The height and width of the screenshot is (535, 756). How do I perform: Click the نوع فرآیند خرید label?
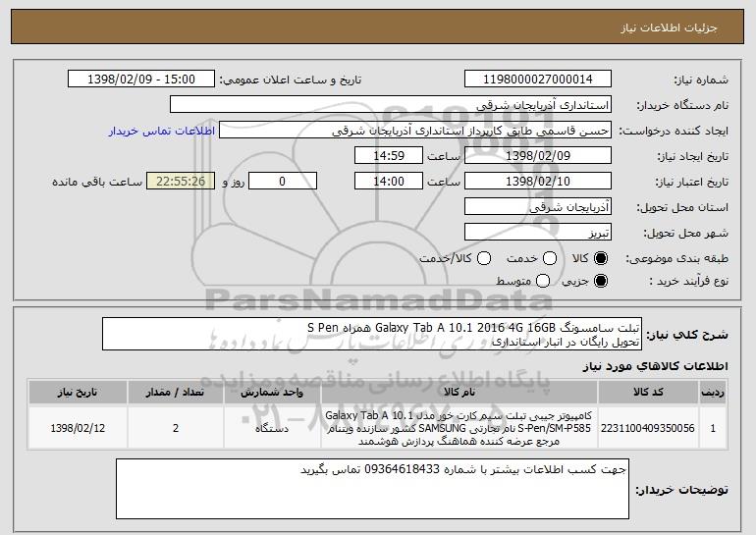689,281
